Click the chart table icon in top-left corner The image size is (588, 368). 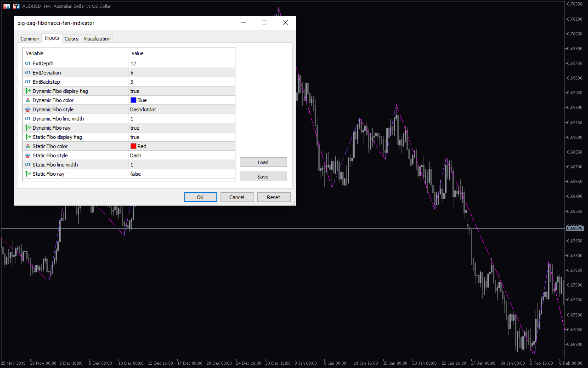6,6
